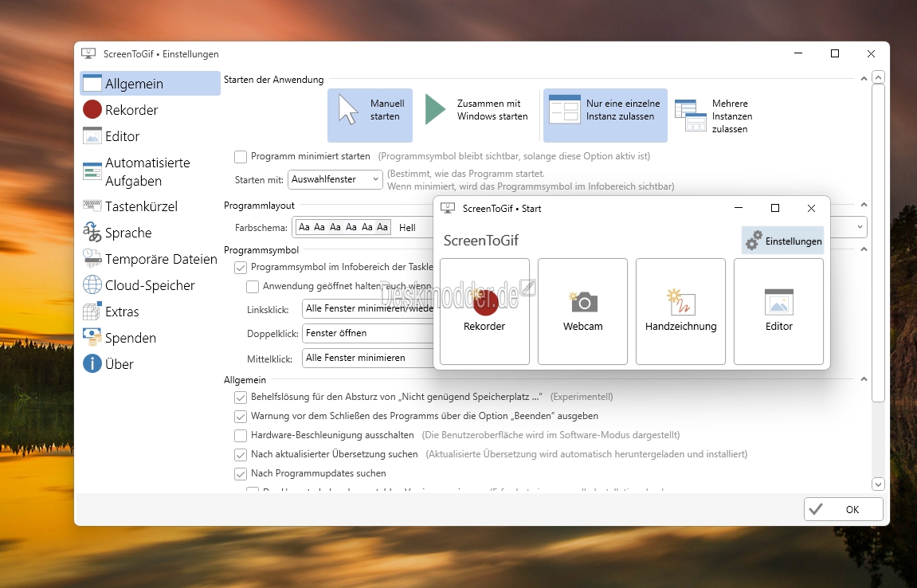Viewport: 917px width, 588px height.
Task: Toggle Nach aktualisierter Übersetzung suchen
Action: click(241, 455)
